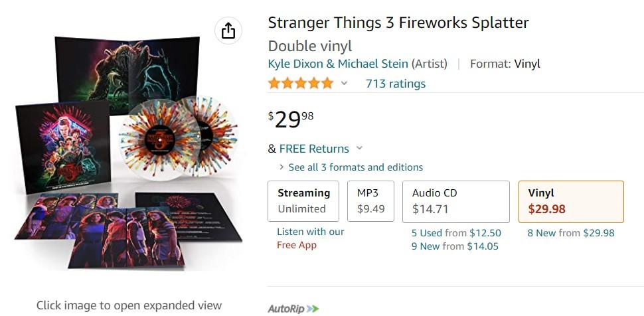Click the Free App link
The height and width of the screenshot is (316, 644).
tap(297, 245)
